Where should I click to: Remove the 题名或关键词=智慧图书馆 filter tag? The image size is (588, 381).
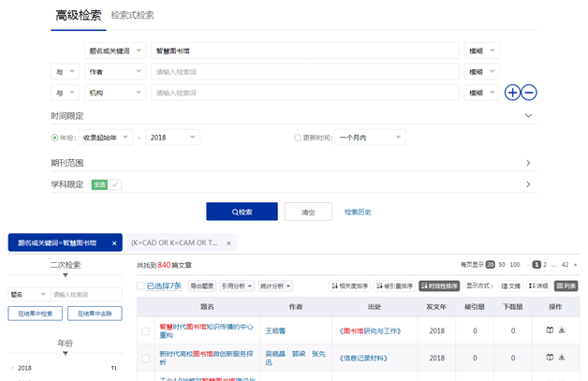[114, 243]
